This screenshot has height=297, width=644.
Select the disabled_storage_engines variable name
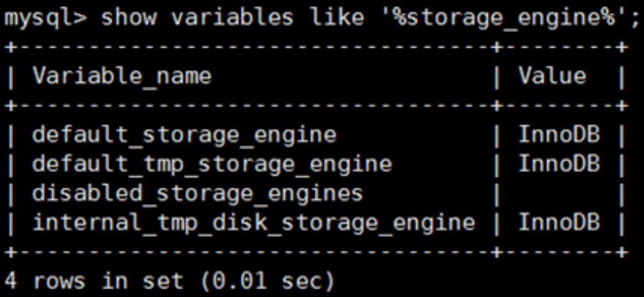click(198, 195)
